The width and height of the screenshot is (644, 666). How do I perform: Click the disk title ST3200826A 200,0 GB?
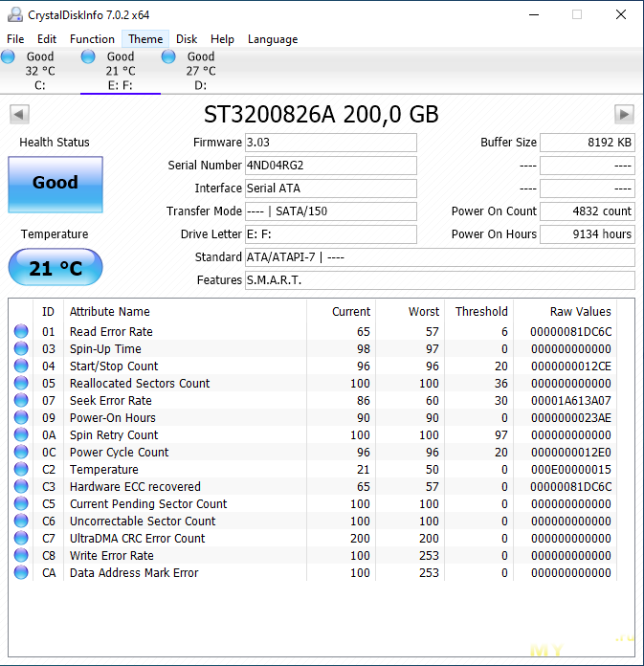click(322, 114)
